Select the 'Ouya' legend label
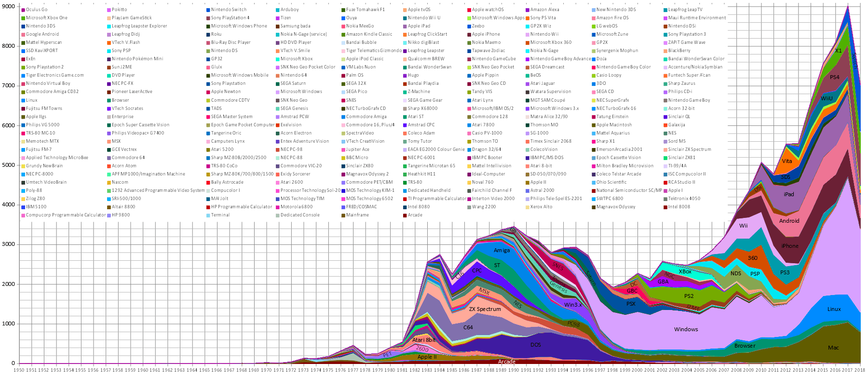This screenshot has height=377, width=868. pyautogui.click(x=352, y=18)
